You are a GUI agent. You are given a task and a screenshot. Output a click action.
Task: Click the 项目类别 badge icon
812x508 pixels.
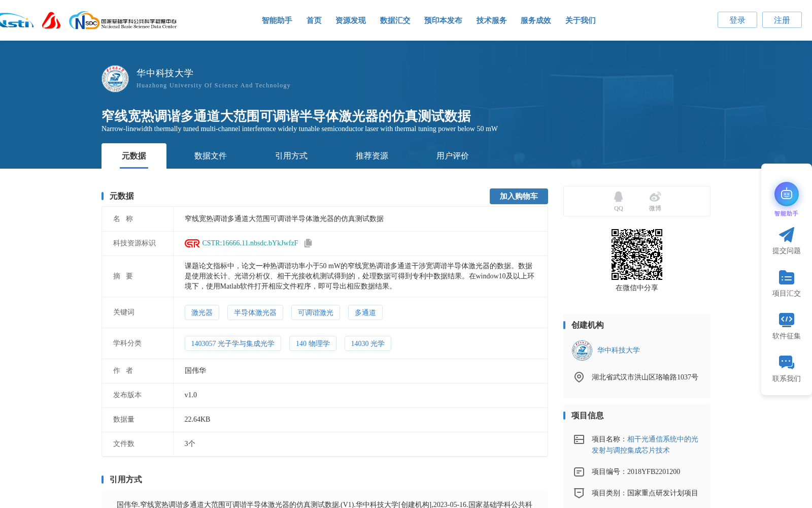pos(579,493)
